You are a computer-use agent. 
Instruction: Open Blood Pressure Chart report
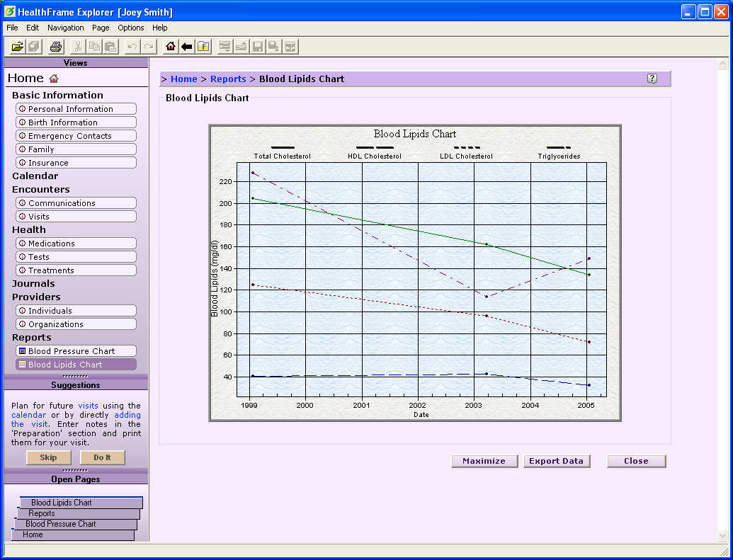tap(76, 351)
